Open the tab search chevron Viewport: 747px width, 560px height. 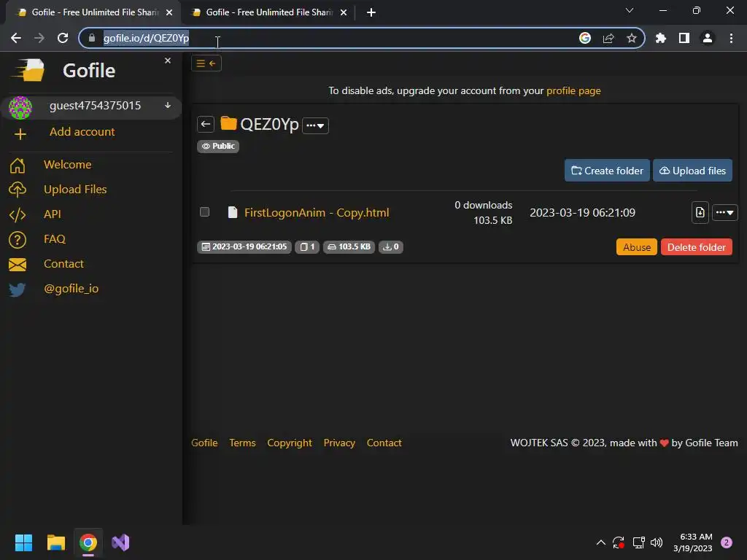click(x=630, y=10)
